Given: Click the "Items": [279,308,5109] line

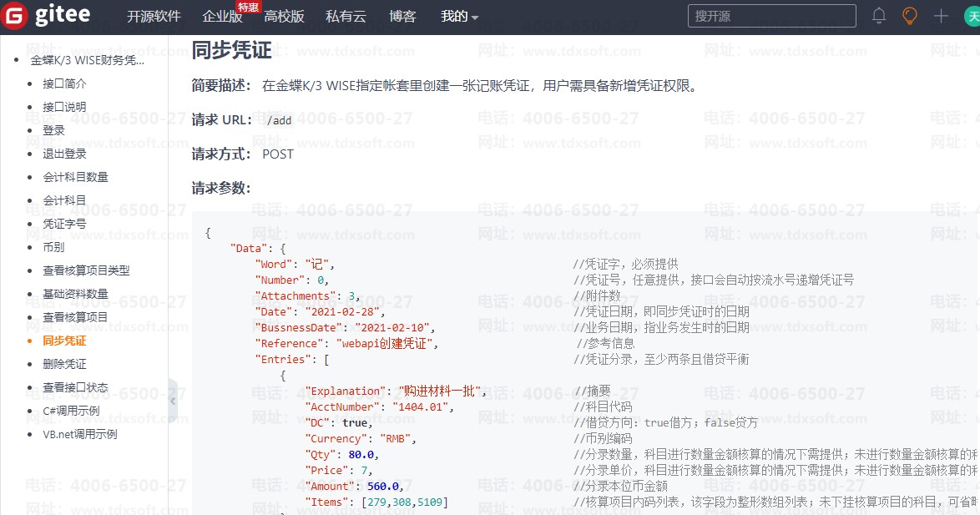Looking at the screenshot, I should pyautogui.click(x=376, y=502).
